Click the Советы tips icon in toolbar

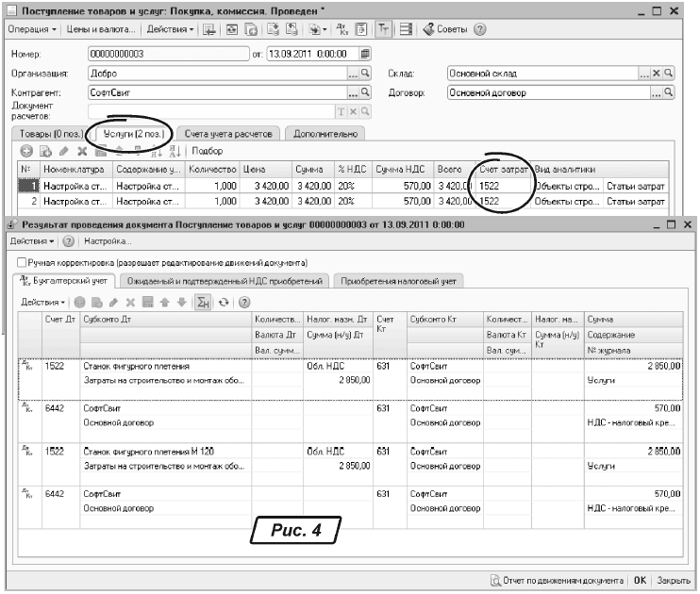(429, 29)
